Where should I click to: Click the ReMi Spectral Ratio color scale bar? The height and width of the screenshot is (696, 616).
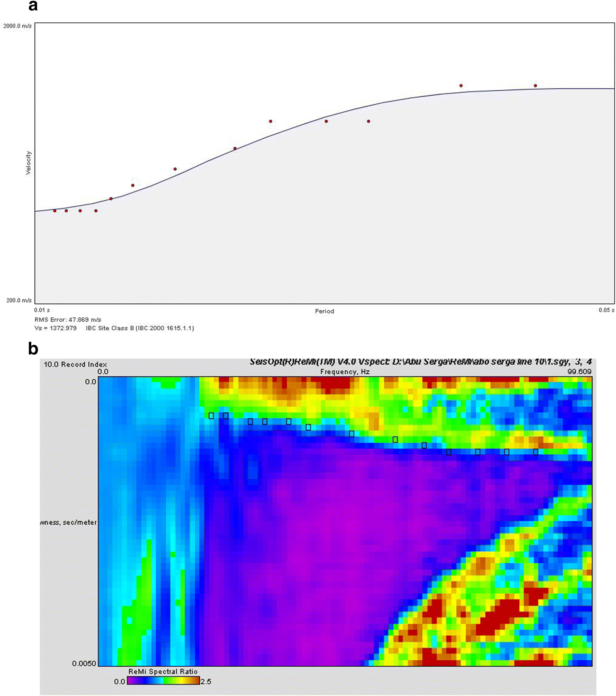[163, 681]
